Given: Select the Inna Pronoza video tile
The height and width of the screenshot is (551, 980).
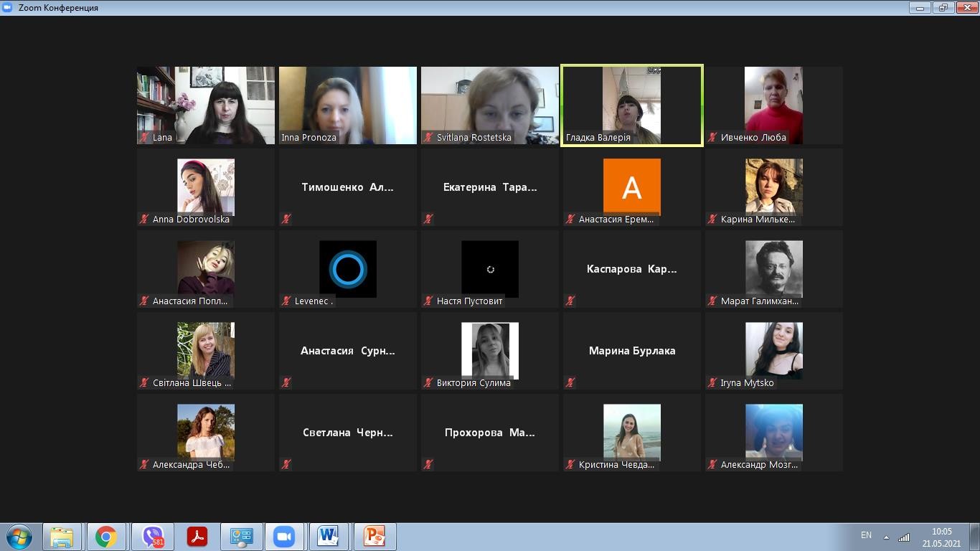Looking at the screenshot, I should (348, 105).
